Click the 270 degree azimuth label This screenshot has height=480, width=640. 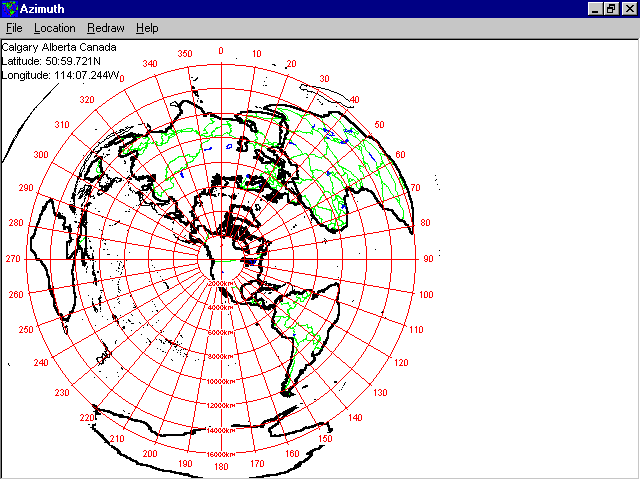tap(13, 259)
